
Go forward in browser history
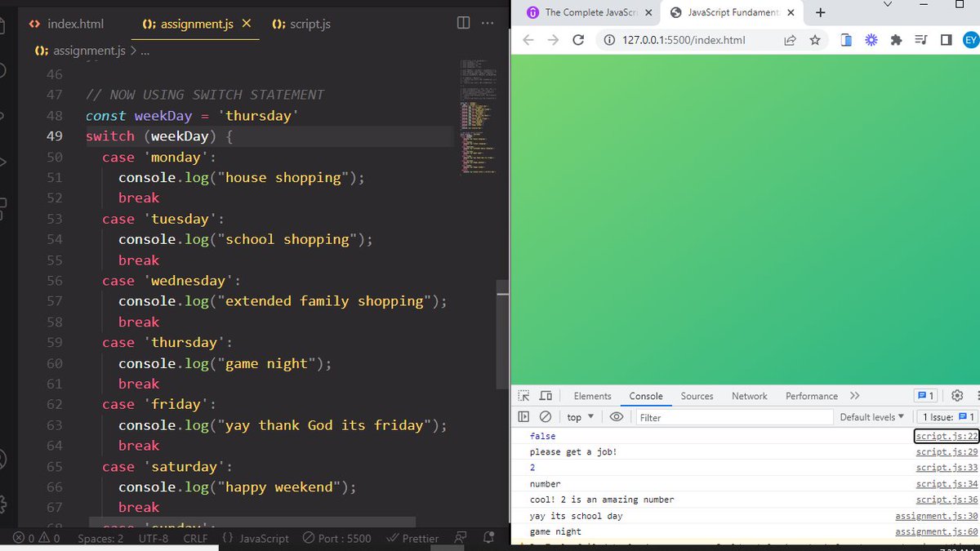tap(553, 39)
